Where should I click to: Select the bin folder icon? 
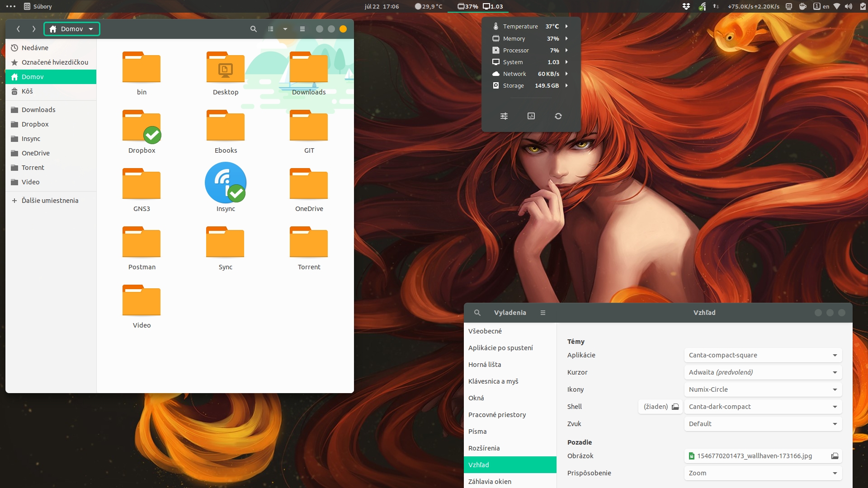click(x=142, y=67)
